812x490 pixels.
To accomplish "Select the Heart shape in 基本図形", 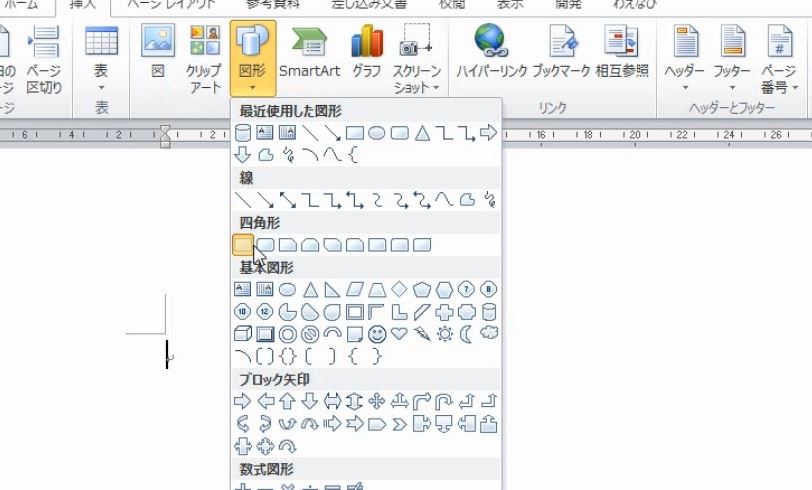I will 399,334.
